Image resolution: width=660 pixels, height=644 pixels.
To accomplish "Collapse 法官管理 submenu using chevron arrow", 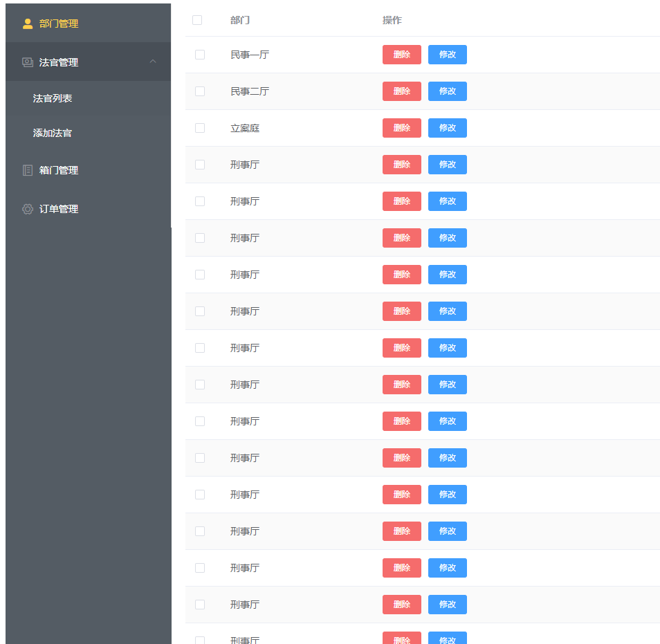I will coord(153,62).
